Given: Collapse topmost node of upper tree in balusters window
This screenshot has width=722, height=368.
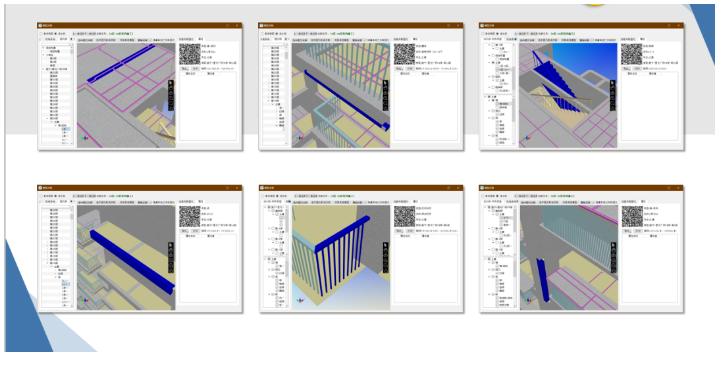Looking at the screenshot, I should tap(265, 207).
